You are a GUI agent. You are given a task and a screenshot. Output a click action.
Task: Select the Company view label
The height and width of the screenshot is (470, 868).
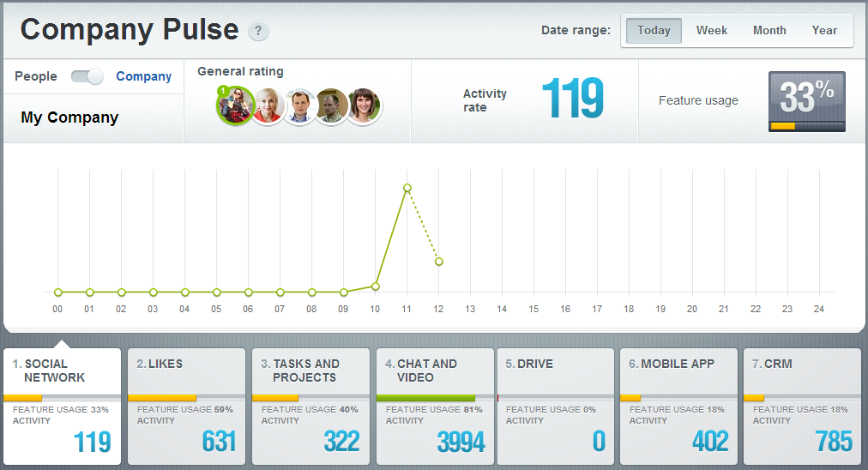143,76
